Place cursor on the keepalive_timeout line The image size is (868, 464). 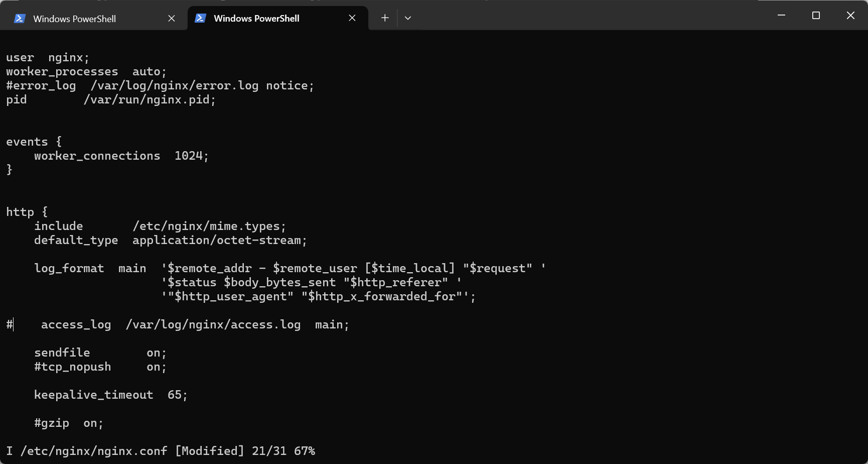[110, 395]
